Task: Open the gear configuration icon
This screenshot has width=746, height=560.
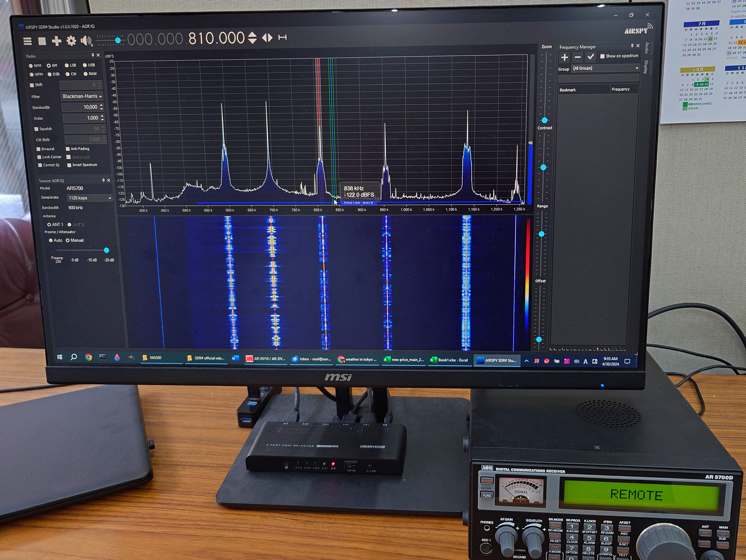Action: (x=71, y=41)
